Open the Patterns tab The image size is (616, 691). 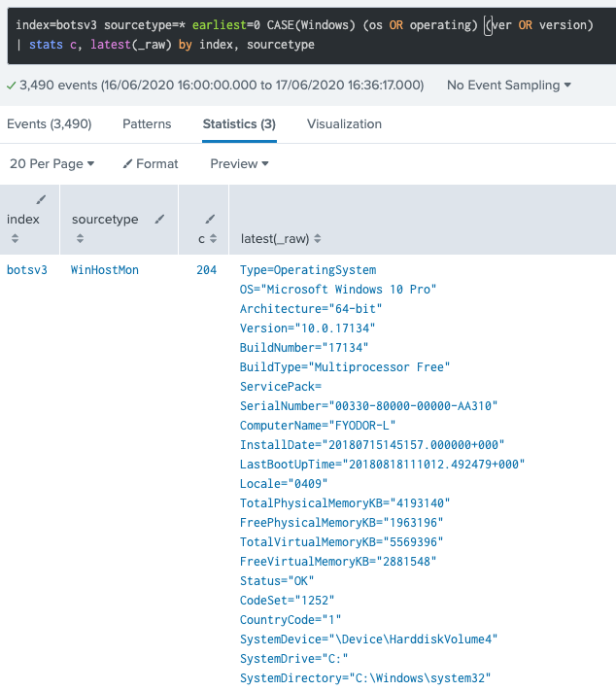147,124
